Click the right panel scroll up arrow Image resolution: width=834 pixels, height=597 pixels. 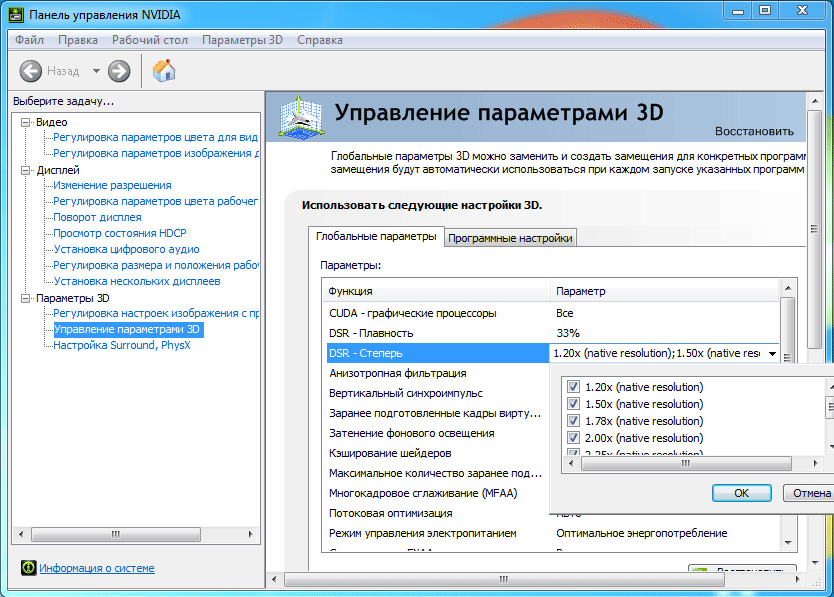pyautogui.click(x=815, y=101)
